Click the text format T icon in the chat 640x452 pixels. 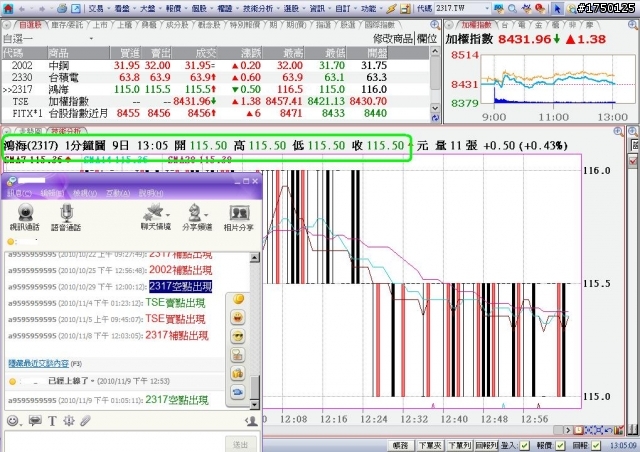(x=52, y=421)
